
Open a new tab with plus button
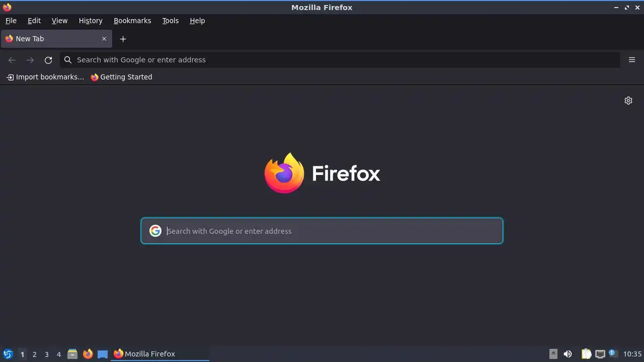tap(123, 39)
